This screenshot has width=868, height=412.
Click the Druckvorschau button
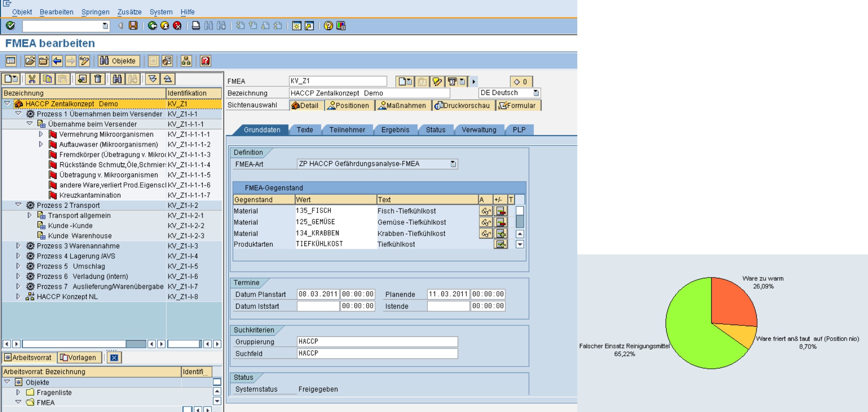click(x=463, y=106)
